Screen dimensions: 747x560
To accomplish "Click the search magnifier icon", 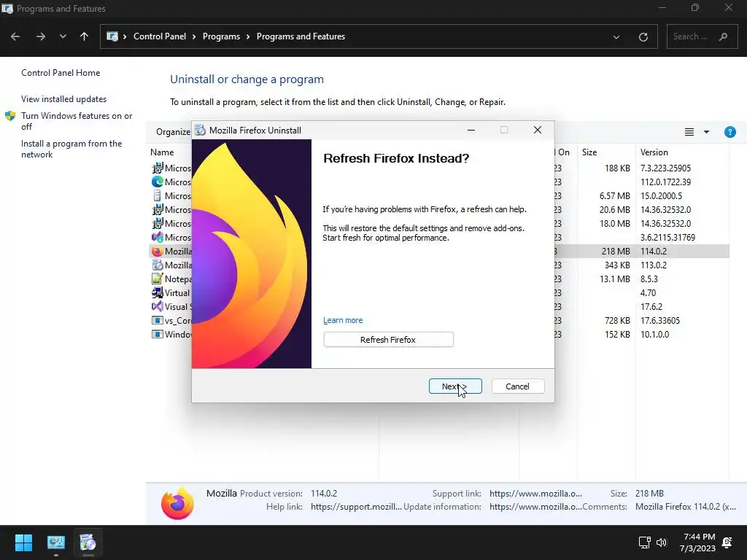I will pyautogui.click(x=723, y=36).
